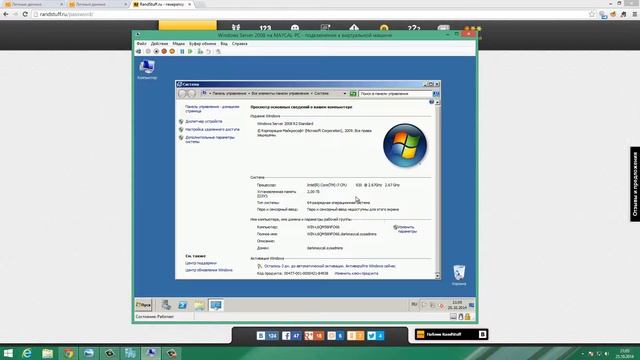Open the Справка menu in Hyper-V window
Image resolution: width=640 pixels, height=360 pixels.
(240, 44)
